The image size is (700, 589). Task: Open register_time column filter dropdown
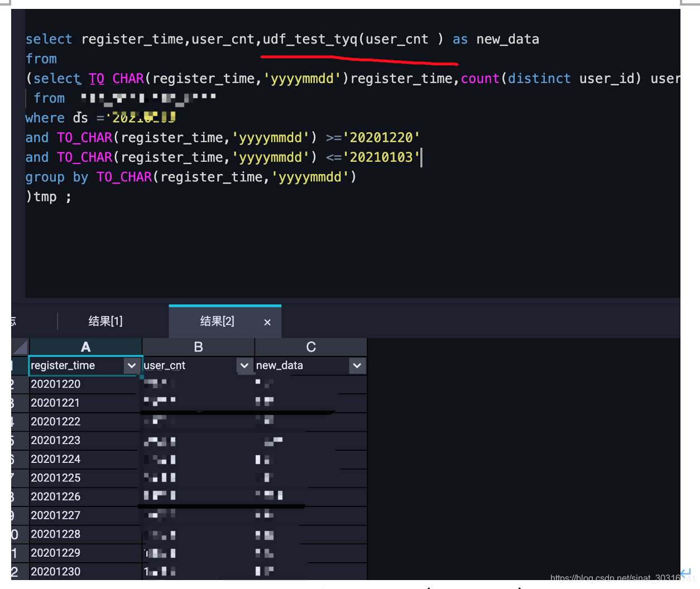pos(132,366)
